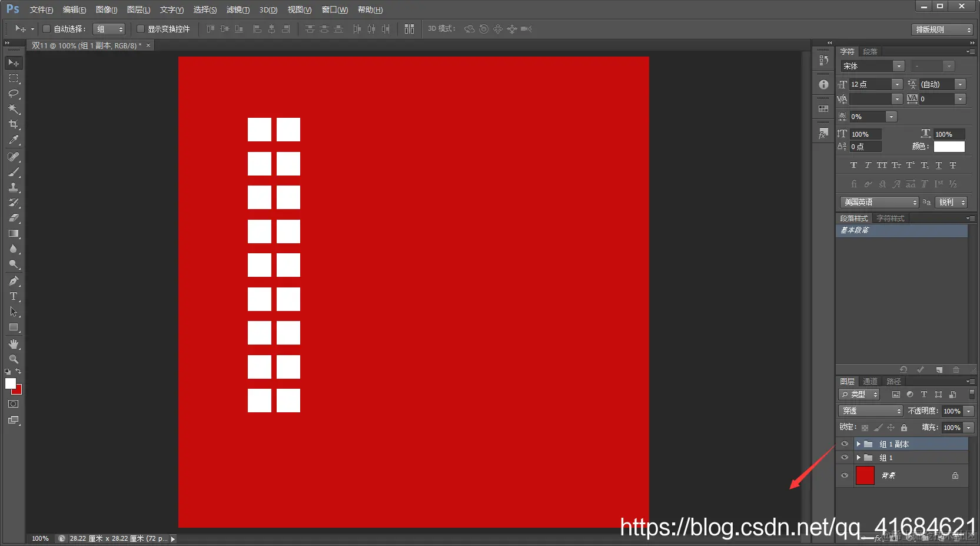Viewport: 980px width, 546px height.
Task: Hide the 背景 layer
Action: coord(845,476)
